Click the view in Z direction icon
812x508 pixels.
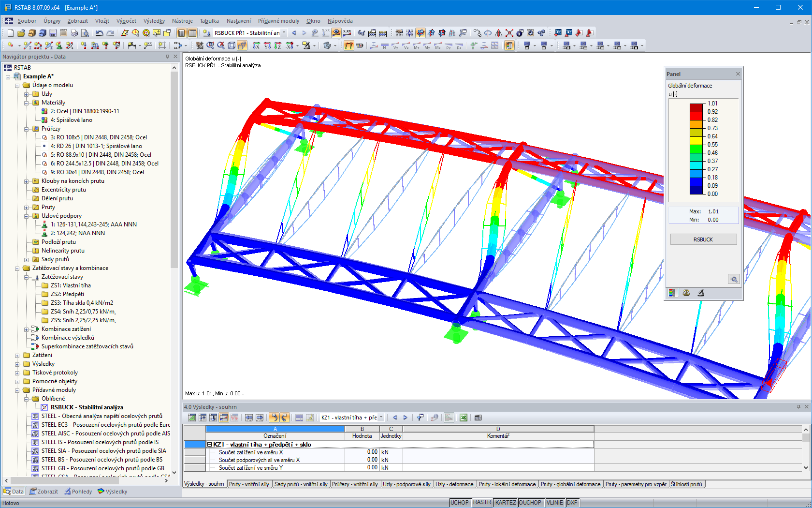point(277,45)
